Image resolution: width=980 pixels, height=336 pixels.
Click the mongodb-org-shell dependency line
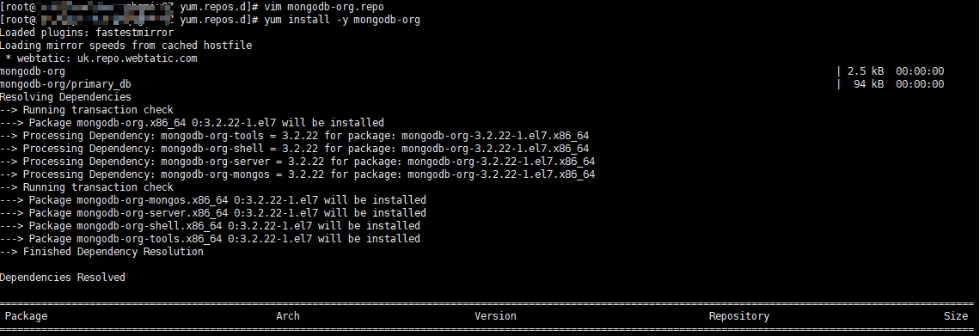tap(294, 149)
